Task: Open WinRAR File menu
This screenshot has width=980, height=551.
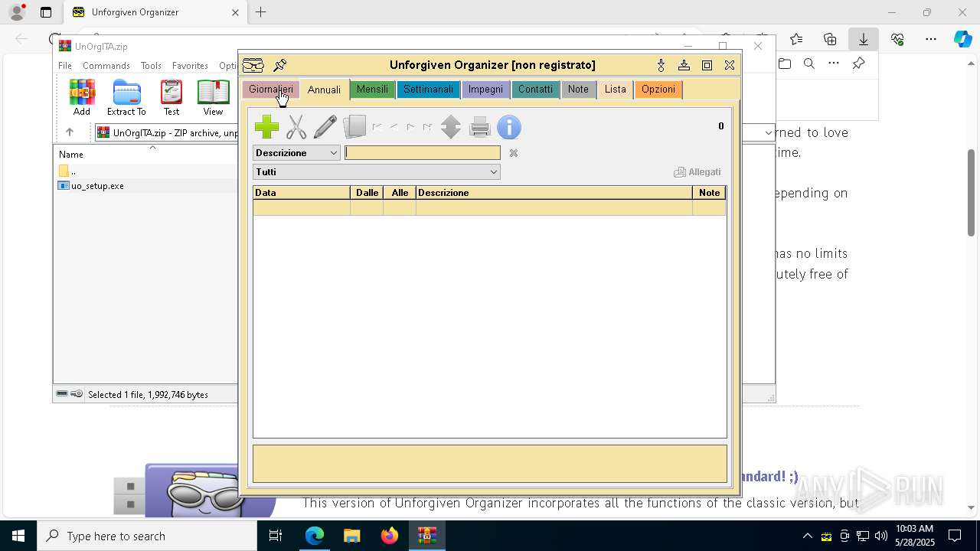Action: [65, 66]
